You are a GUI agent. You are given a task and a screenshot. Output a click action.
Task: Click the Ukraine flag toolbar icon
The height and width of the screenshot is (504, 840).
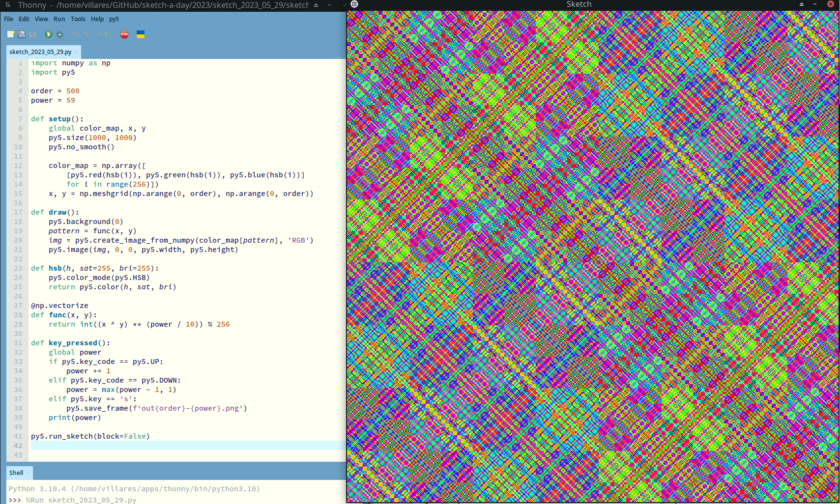coord(141,34)
